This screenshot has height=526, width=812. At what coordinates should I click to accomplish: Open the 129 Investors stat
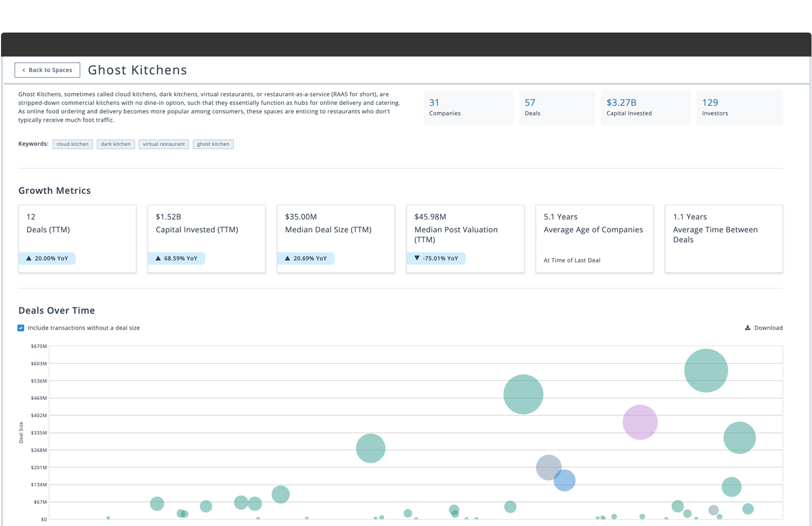click(x=739, y=108)
